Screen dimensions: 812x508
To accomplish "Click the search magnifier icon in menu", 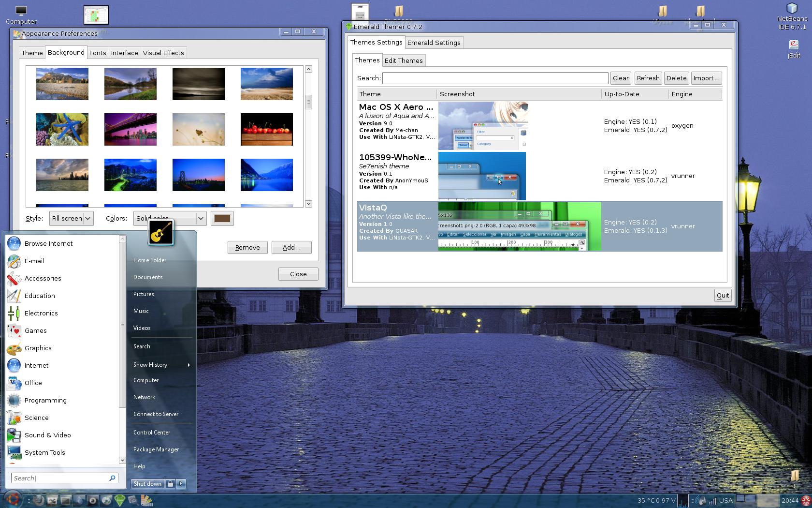I will (112, 478).
